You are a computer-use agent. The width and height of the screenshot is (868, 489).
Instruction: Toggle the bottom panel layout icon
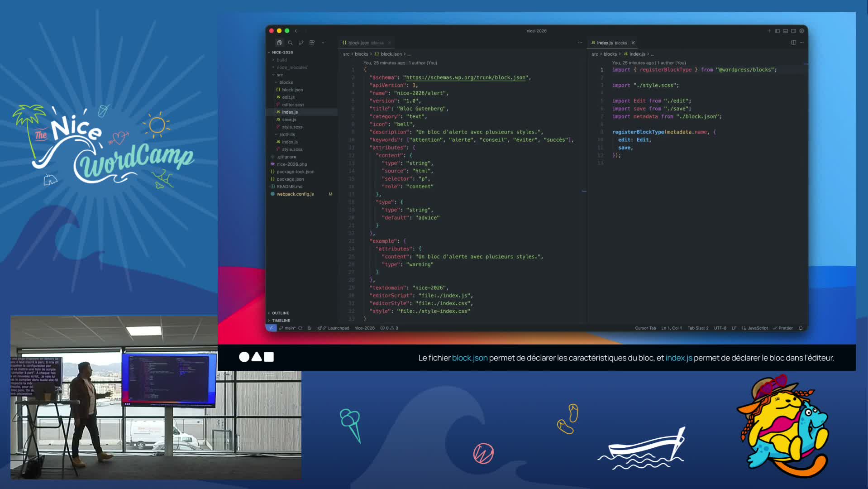(785, 31)
